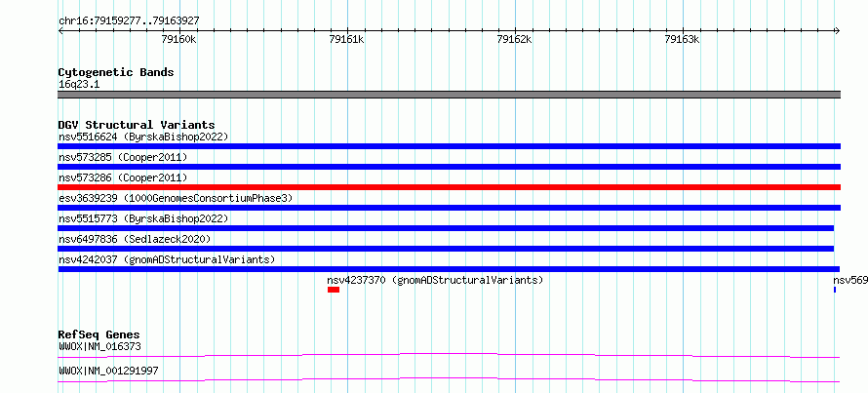Click the DGV Structural Variants track title
Image resolution: width=868 pixels, height=393 pixels.
click(x=137, y=125)
